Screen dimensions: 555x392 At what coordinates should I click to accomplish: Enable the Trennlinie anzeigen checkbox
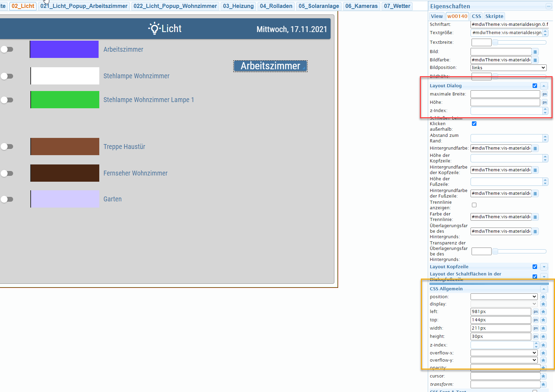(x=474, y=205)
